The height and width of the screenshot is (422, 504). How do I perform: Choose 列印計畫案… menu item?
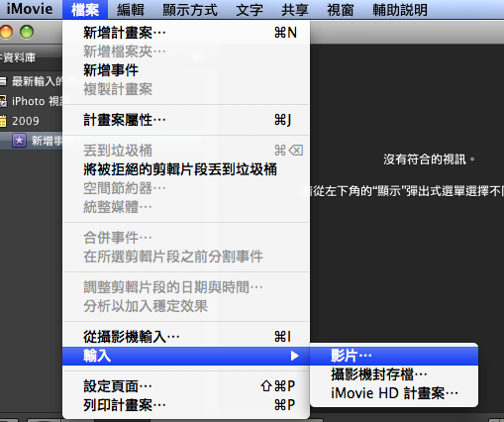pyautogui.click(x=186, y=405)
